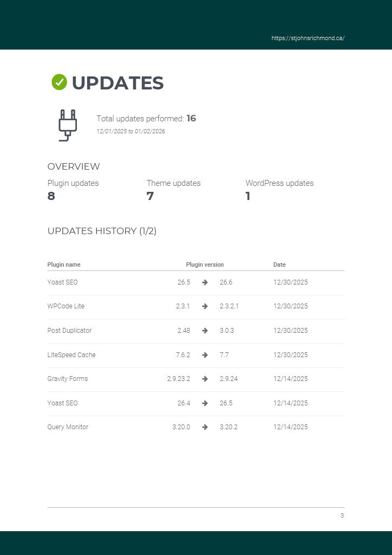Click the arrow in the Gravity Forms row

pos(205,379)
